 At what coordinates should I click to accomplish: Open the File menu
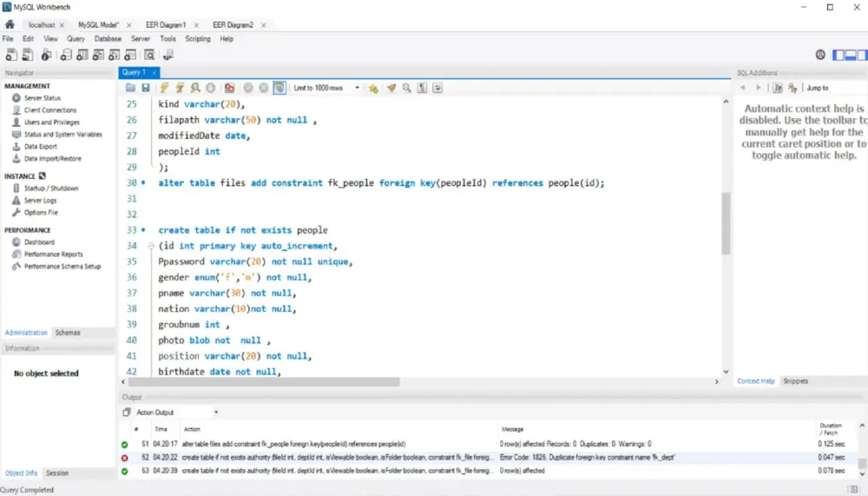(8, 39)
